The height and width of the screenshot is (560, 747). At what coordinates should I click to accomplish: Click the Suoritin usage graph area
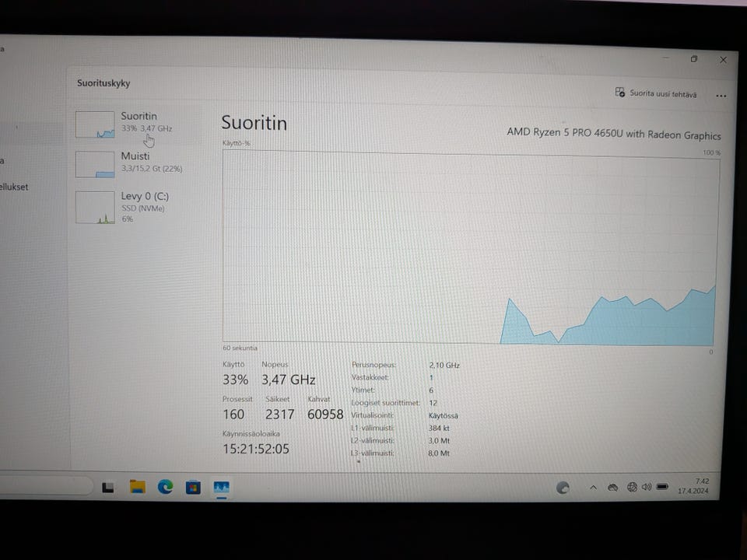point(470,247)
